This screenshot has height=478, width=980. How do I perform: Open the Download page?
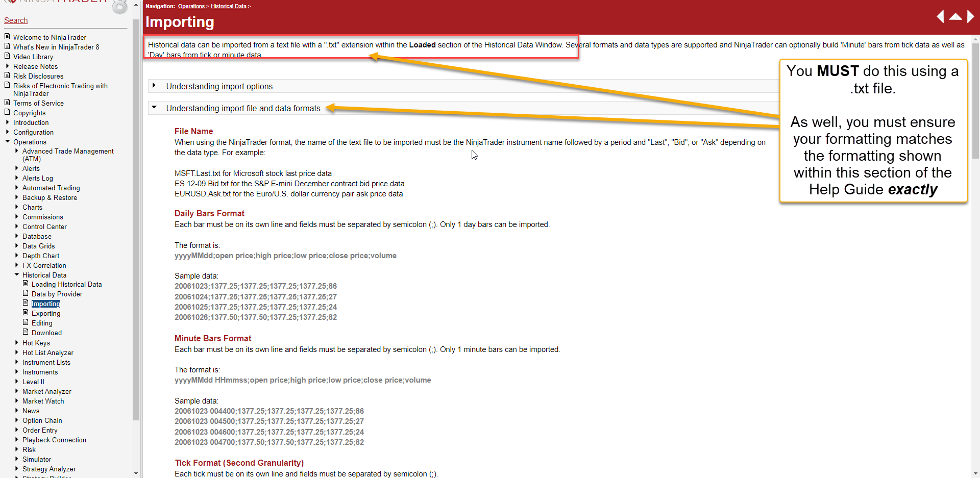[46, 333]
